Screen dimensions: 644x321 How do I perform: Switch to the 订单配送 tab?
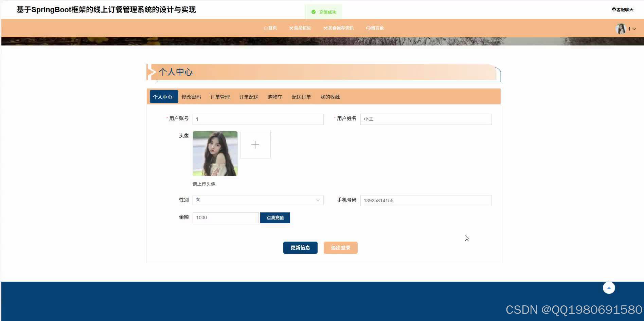click(249, 97)
